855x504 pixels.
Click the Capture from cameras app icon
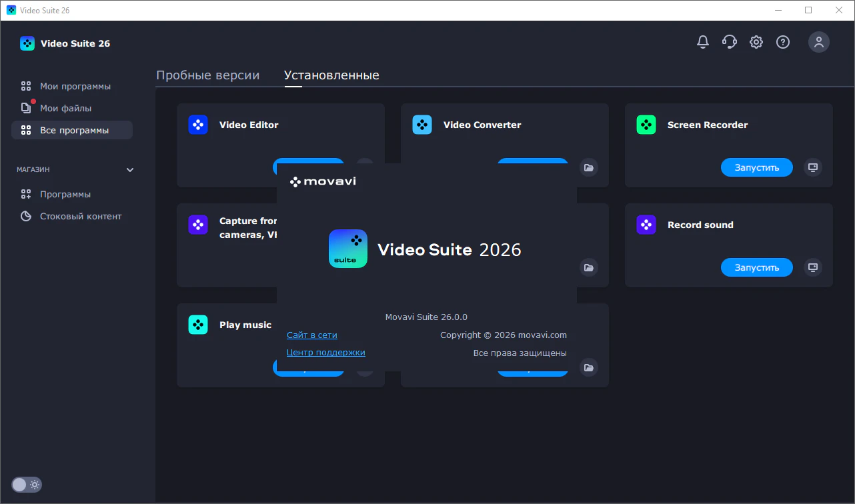(198, 225)
